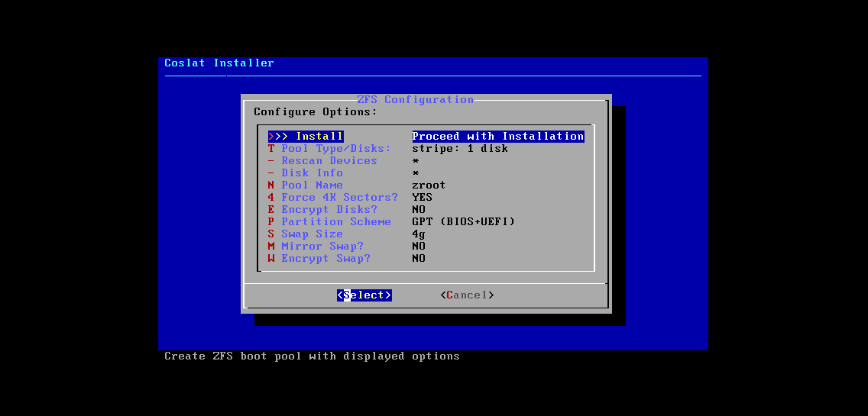Viewport: 868px width, 416px height.
Task: Click NO value beside Encrypt Disks
Action: click(419, 209)
